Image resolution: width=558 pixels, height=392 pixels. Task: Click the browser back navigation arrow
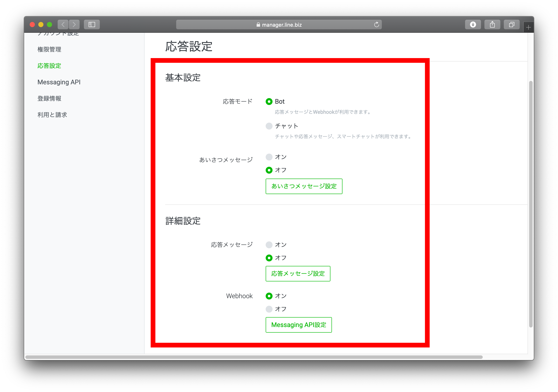click(63, 24)
